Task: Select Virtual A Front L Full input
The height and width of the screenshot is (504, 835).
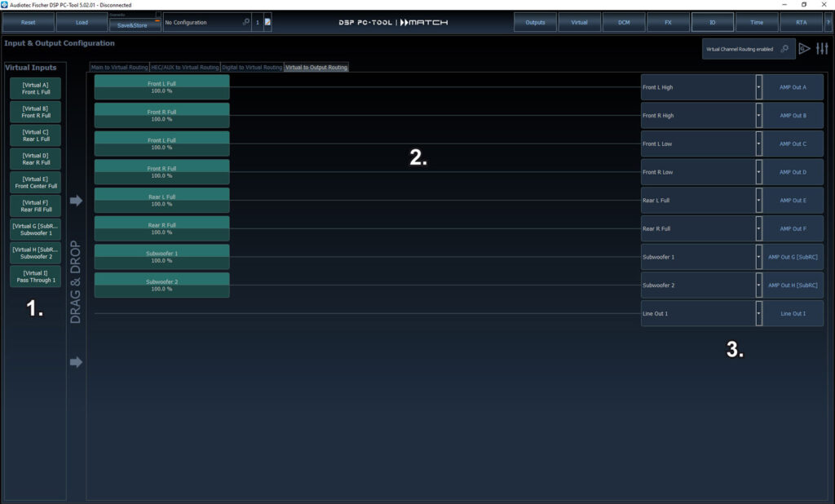Action: (36, 88)
